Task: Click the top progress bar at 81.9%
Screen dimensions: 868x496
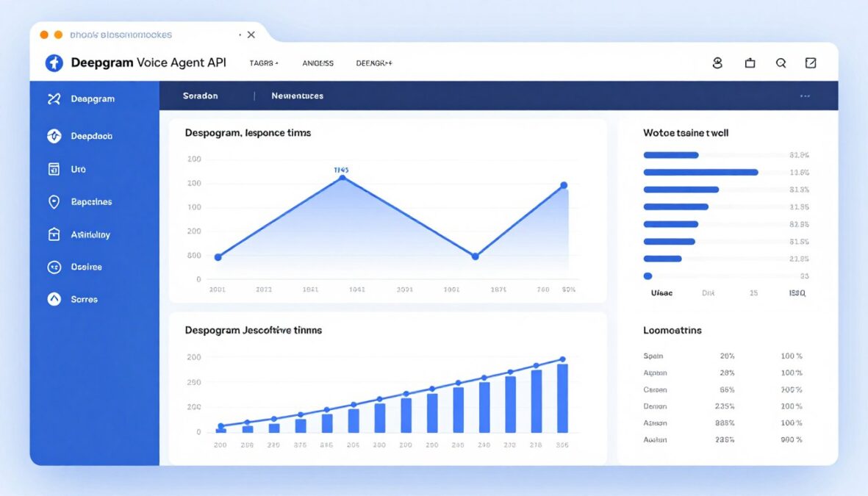Action: pos(670,155)
